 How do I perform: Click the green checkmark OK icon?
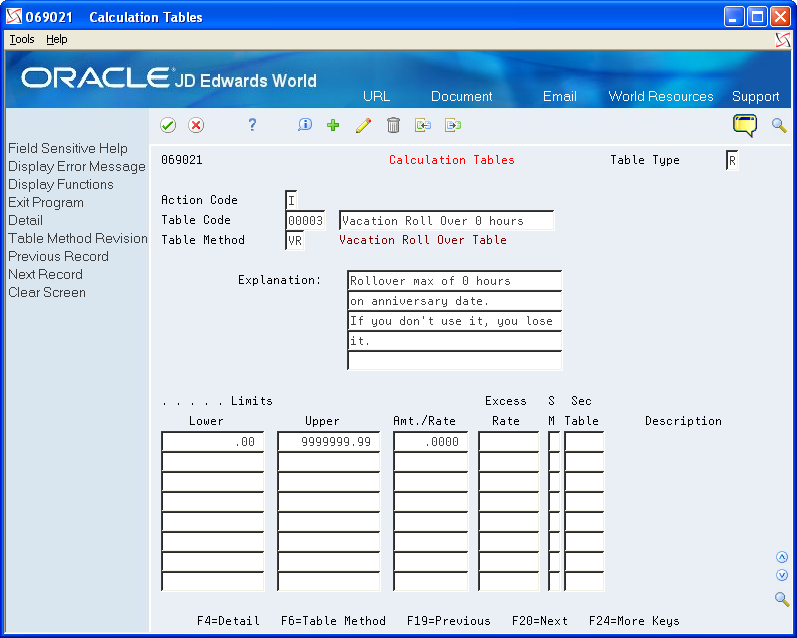[168, 125]
